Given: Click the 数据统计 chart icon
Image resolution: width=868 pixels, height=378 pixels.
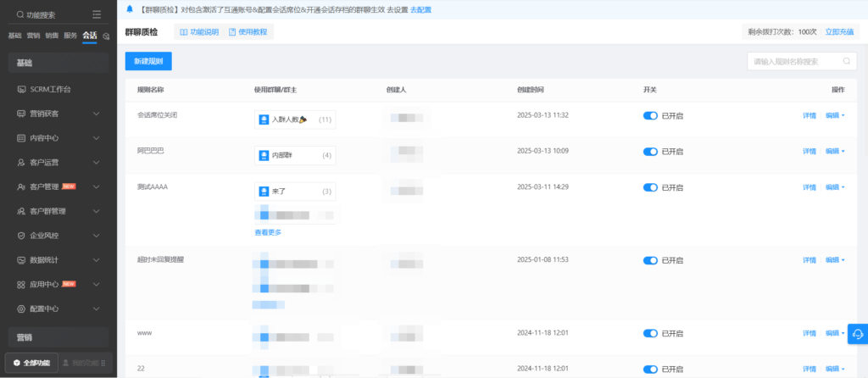Looking at the screenshot, I should [21, 259].
